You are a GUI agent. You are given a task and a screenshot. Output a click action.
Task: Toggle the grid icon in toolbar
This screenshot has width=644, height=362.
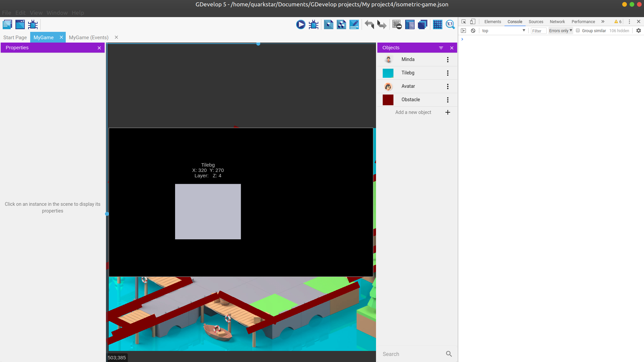[438, 24]
